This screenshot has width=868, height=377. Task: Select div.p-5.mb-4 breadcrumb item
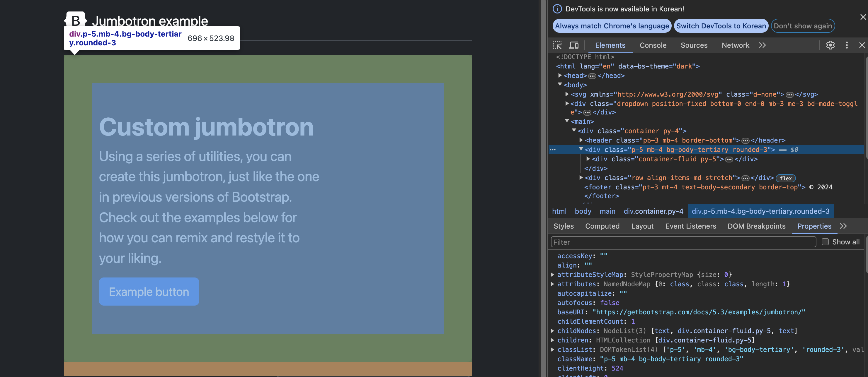click(760, 211)
